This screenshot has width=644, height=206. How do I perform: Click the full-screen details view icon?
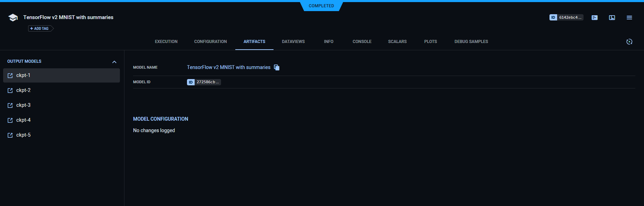pyautogui.click(x=612, y=18)
